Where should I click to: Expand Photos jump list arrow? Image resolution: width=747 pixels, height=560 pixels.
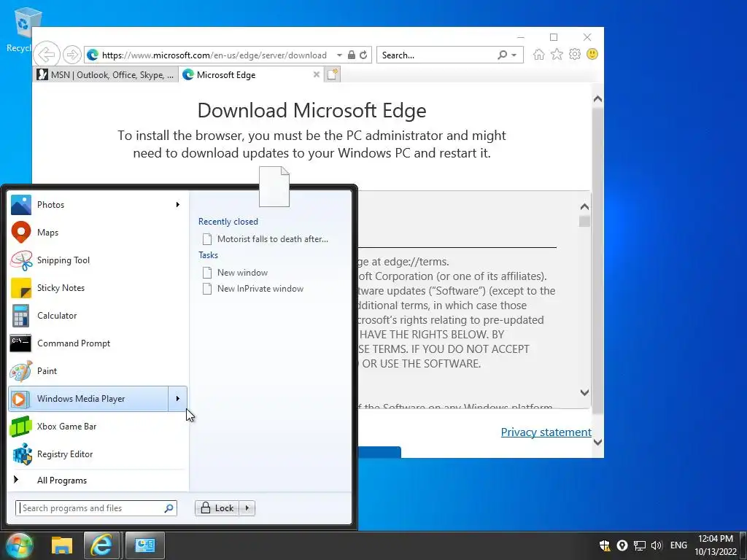[x=178, y=205]
